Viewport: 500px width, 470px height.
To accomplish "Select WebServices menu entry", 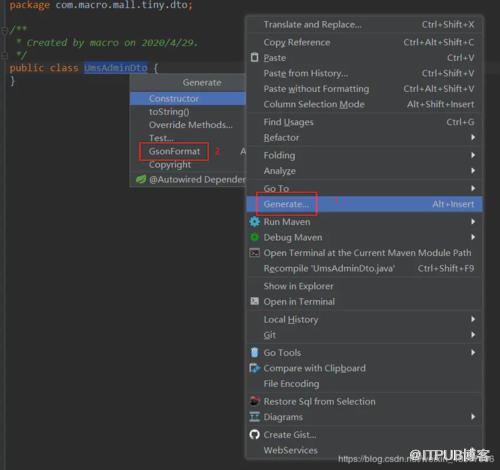I will point(364,450).
